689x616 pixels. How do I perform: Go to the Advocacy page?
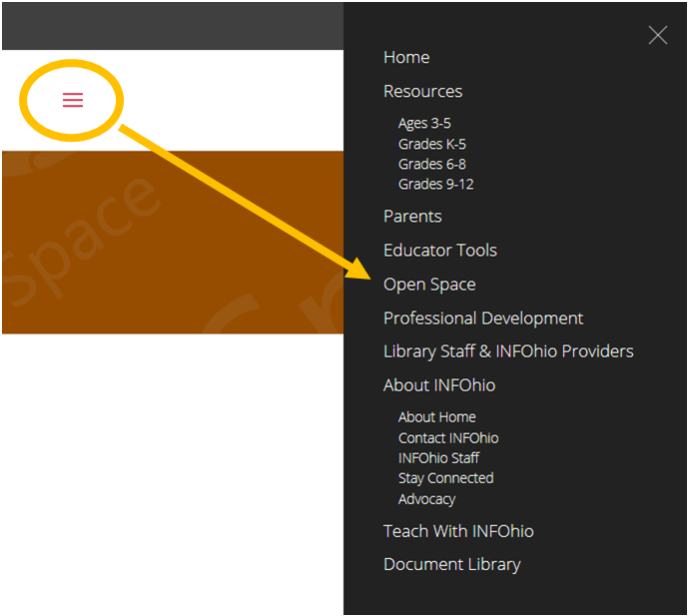pos(426,499)
